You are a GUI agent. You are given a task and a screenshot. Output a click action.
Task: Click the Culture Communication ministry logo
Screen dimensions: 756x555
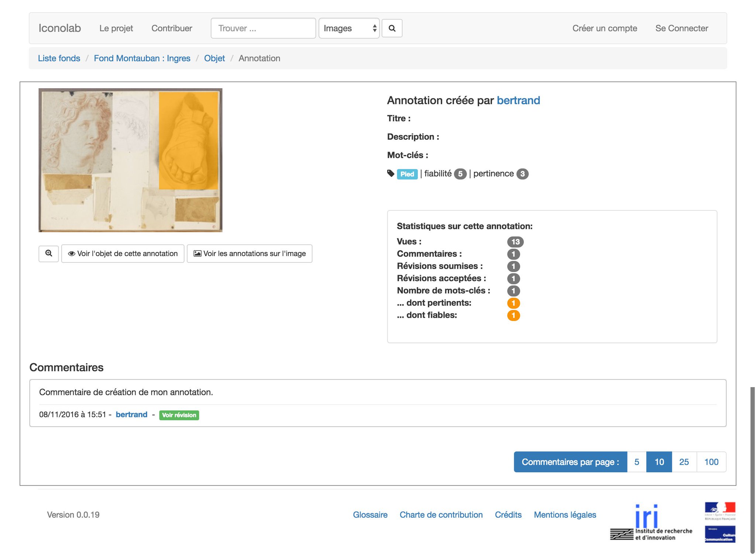pos(720,534)
